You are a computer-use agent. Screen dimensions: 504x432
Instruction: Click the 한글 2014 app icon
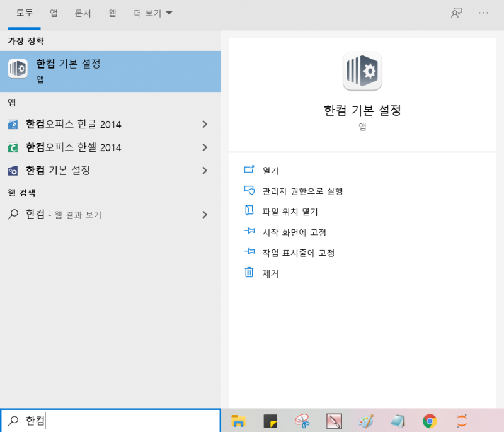click(x=13, y=125)
